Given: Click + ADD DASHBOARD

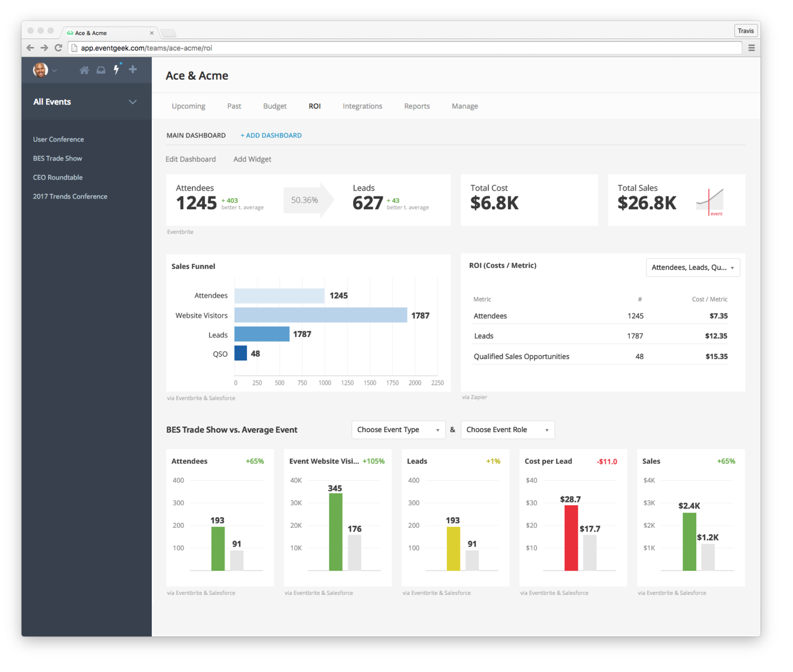Looking at the screenshot, I should pyautogui.click(x=271, y=135).
